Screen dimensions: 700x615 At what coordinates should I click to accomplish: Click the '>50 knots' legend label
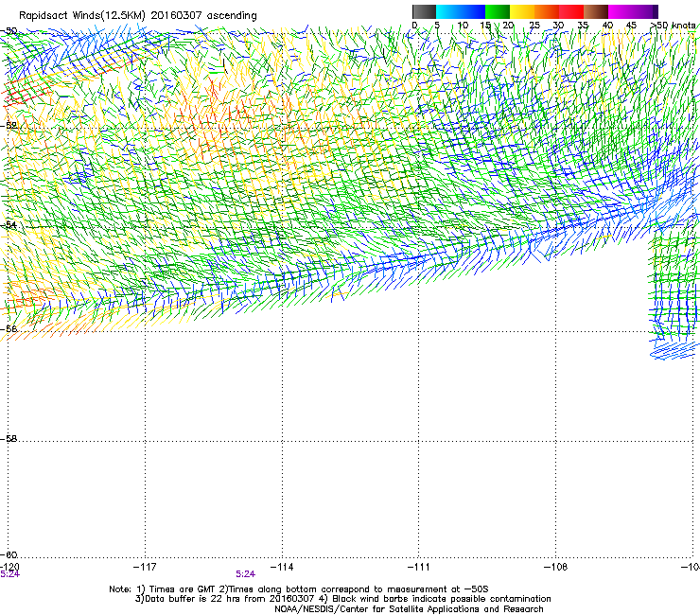pos(673,26)
